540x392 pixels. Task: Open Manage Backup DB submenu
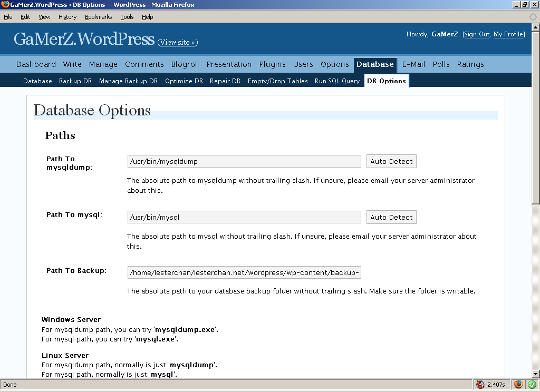coord(128,81)
